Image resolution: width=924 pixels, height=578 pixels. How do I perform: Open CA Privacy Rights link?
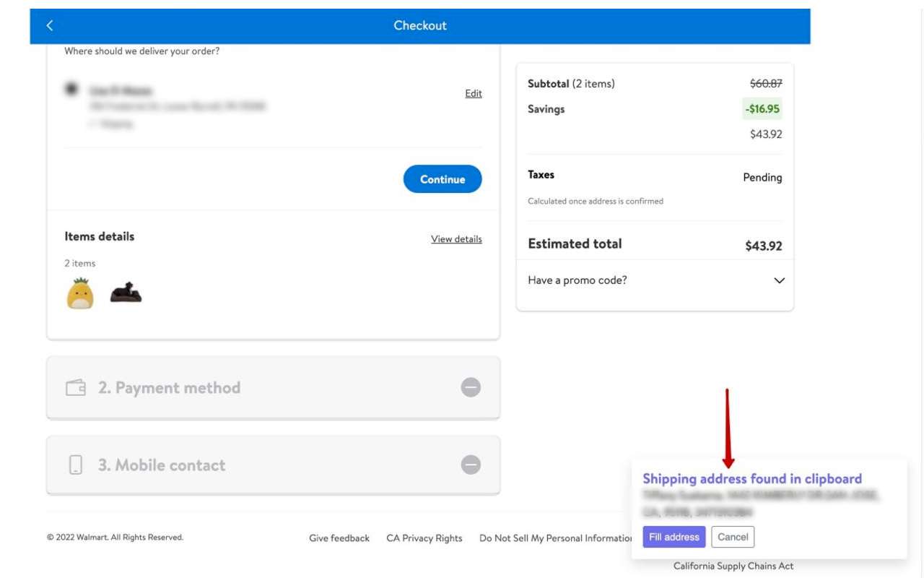tap(424, 538)
